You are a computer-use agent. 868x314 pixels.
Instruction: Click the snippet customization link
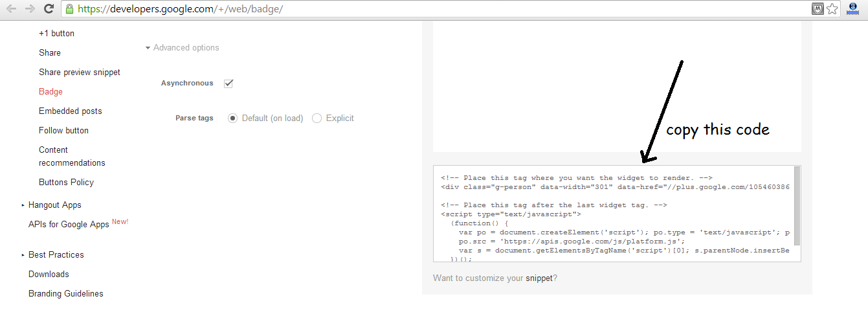click(x=539, y=278)
